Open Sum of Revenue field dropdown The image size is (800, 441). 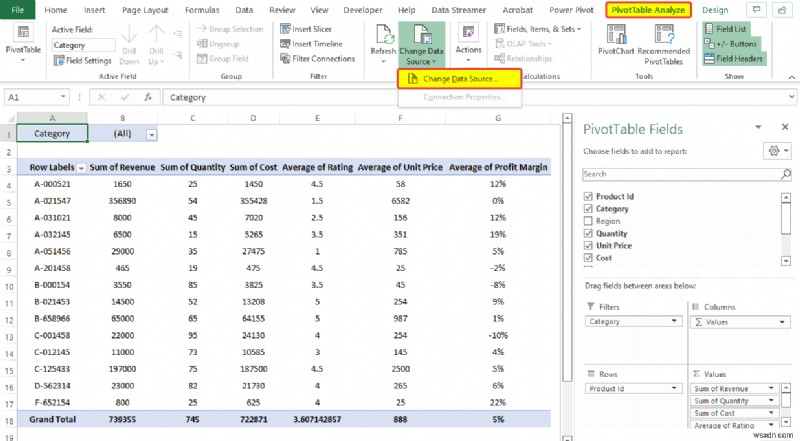tap(771, 388)
